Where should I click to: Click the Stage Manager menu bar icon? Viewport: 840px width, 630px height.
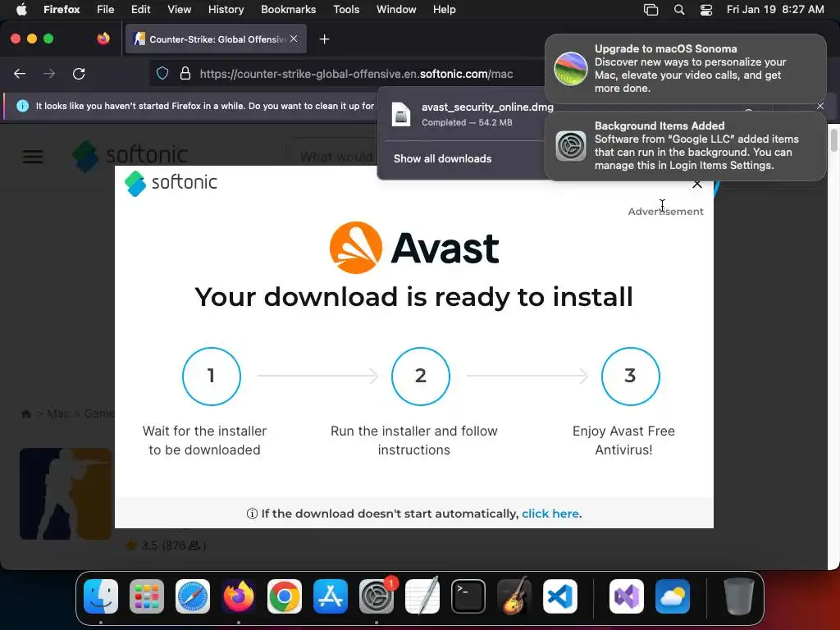pyautogui.click(x=651, y=10)
